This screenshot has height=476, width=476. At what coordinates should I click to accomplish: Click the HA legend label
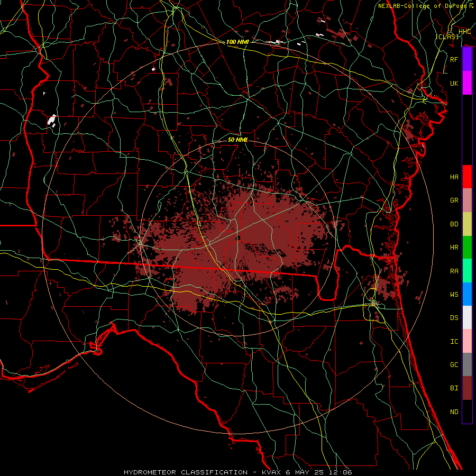click(454, 177)
